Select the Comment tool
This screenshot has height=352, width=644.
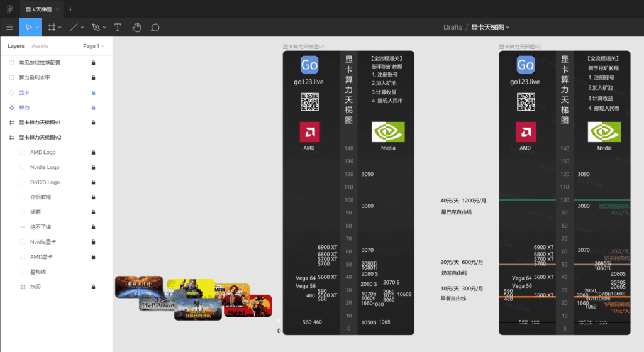(x=155, y=28)
